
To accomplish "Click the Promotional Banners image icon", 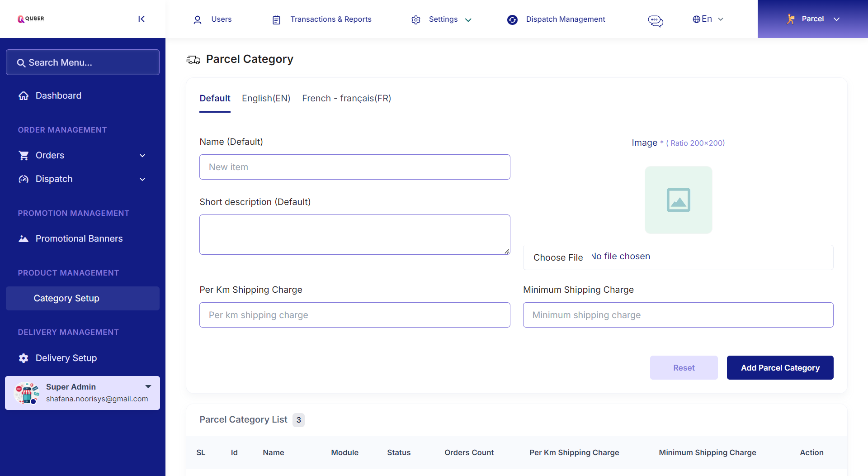I will (x=23, y=238).
